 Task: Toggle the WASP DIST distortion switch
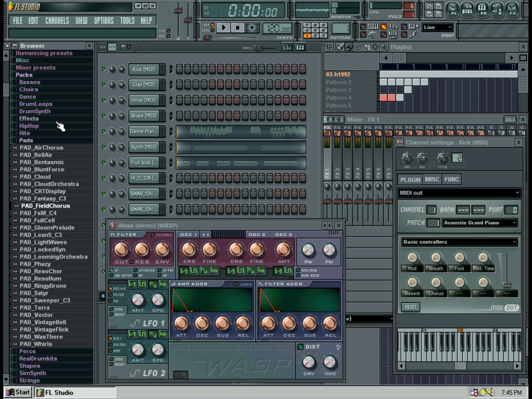tap(301, 347)
